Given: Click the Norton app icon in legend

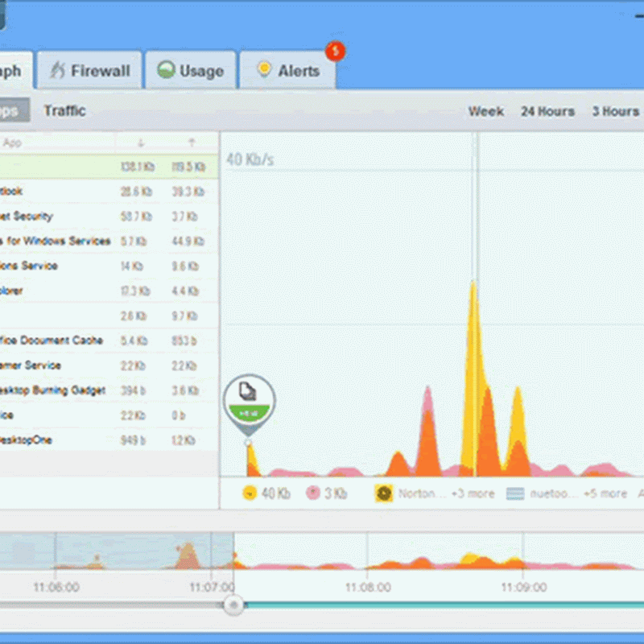Looking at the screenshot, I should [x=384, y=493].
